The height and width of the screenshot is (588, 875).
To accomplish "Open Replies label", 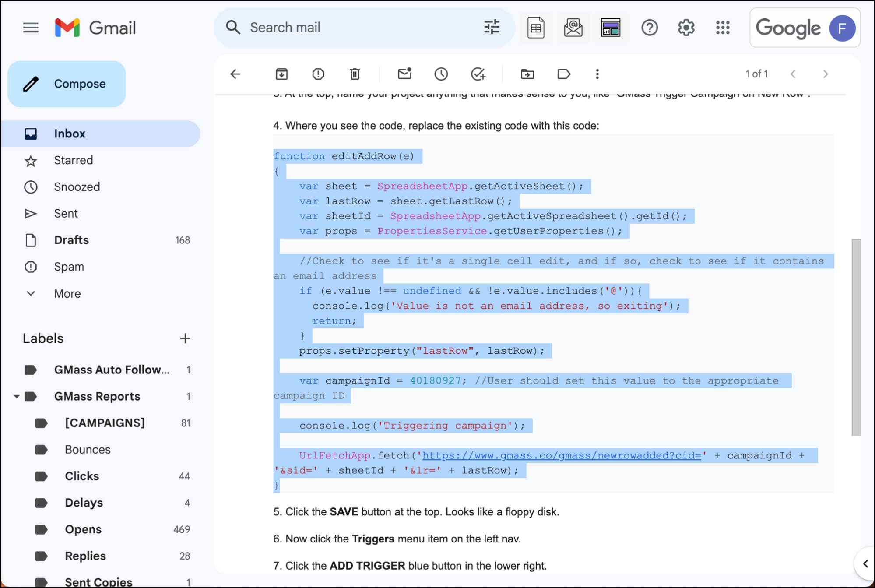I will coord(100,556).
